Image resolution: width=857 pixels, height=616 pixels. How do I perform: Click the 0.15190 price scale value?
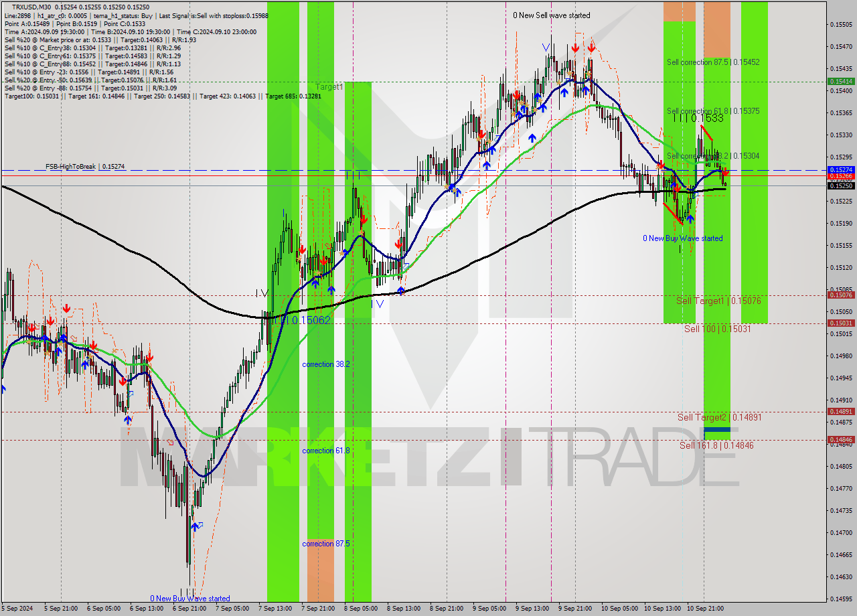(841, 223)
